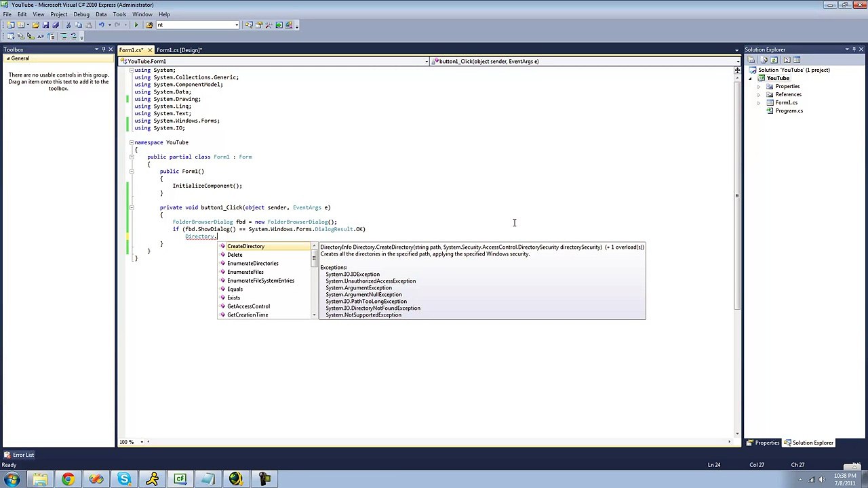Click the Undo toolbar icon
Viewport: 868px width, 488px height.
pos(102,25)
